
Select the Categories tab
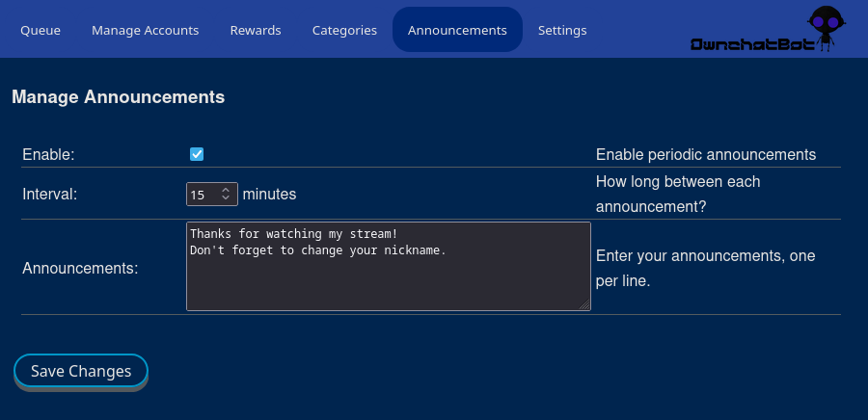[x=344, y=30]
